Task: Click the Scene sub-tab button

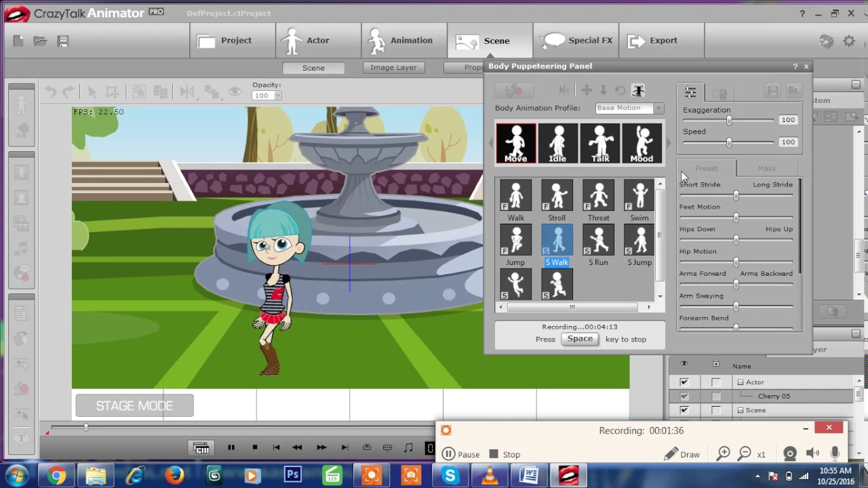Action: (x=313, y=68)
